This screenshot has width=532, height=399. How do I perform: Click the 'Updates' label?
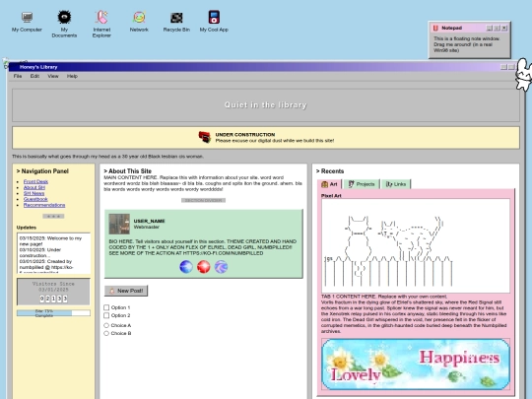[x=27, y=228]
